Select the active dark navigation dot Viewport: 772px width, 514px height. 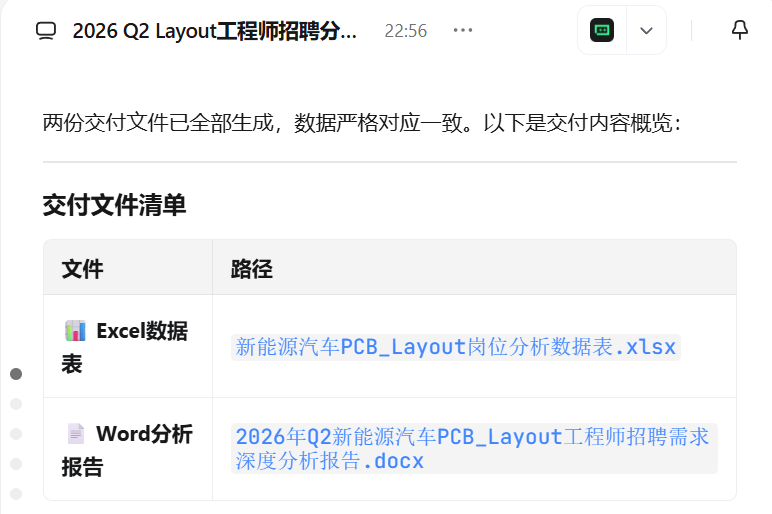click(16, 374)
